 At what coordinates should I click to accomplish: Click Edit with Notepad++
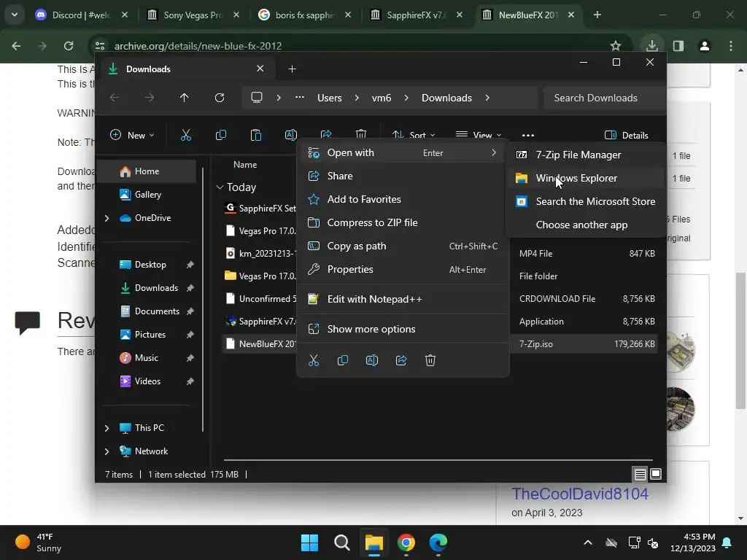pyautogui.click(x=403, y=299)
